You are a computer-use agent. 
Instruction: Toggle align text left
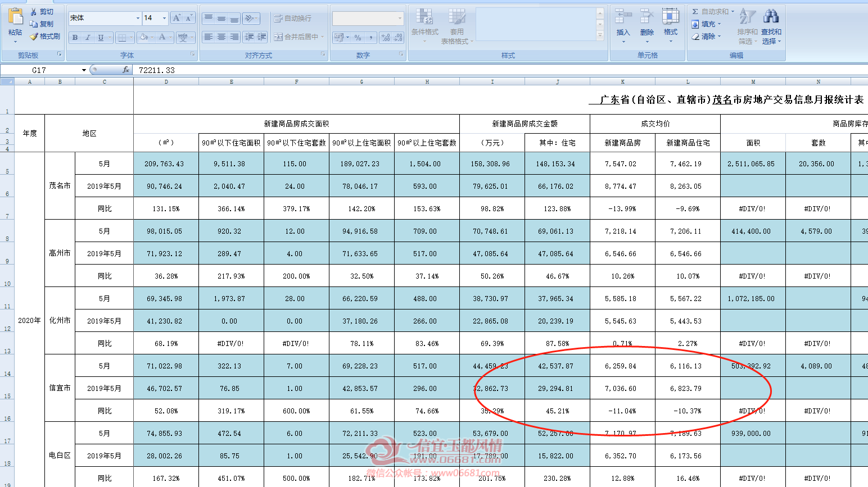click(209, 37)
